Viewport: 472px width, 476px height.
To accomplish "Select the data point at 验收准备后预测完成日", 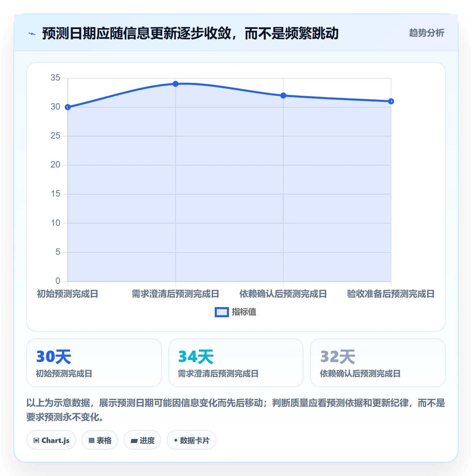I will [x=391, y=101].
